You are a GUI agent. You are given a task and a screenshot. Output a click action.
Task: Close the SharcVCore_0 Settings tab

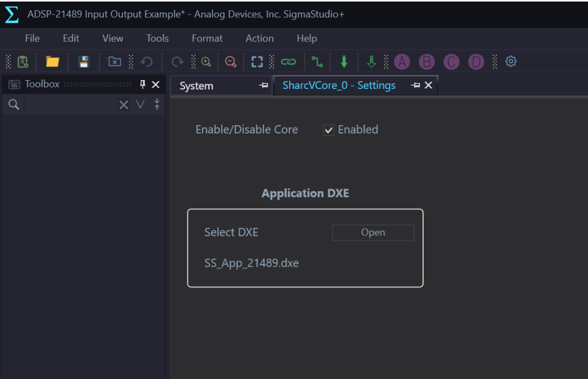[x=428, y=85]
